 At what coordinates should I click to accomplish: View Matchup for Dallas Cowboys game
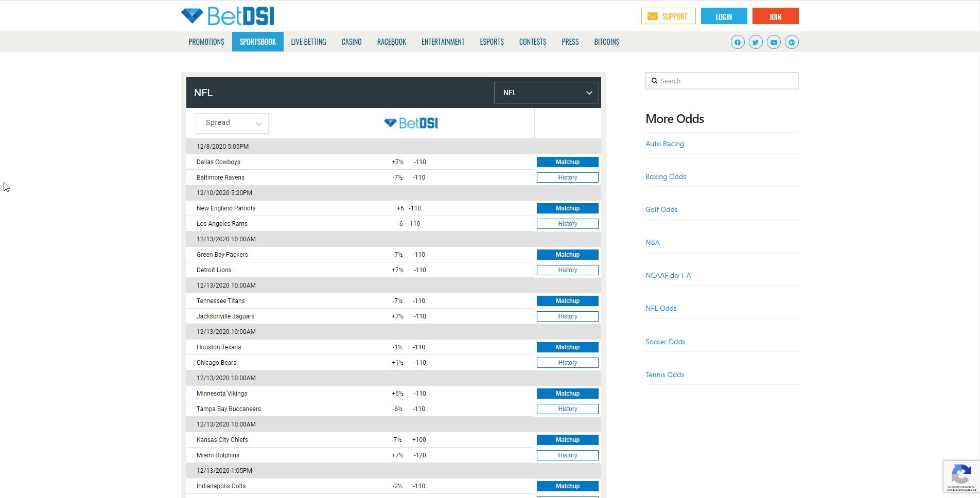(x=567, y=162)
